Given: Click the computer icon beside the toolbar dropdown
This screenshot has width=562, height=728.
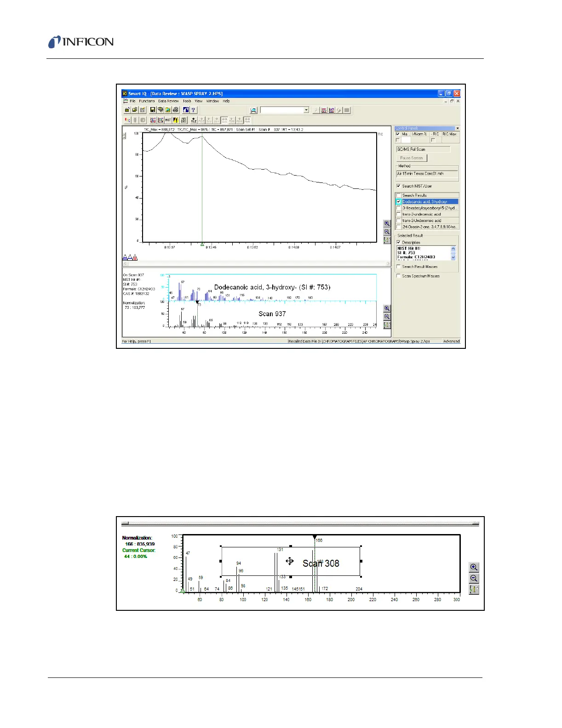Looking at the screenshot, I should tap(253, 110).
